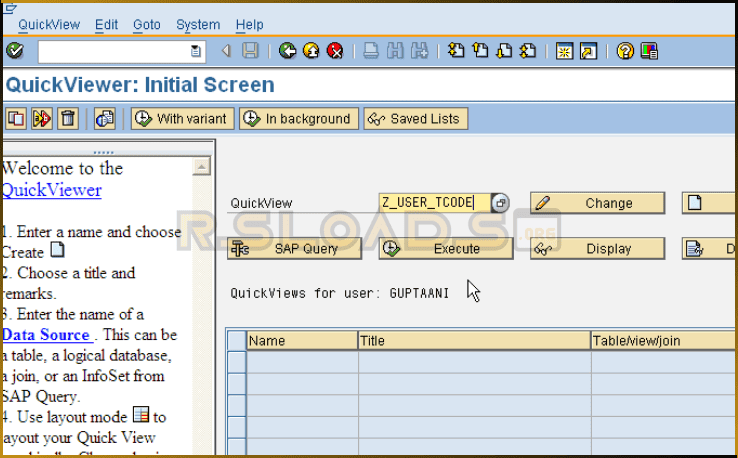
Task: Collapse command field with the left triangle
Action: tap(226, 51)
